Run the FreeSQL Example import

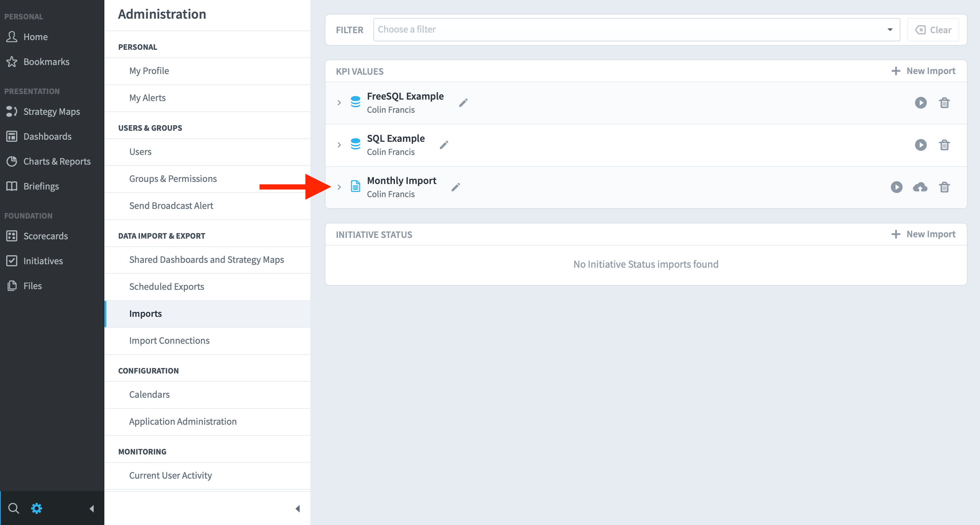[921, 102]
